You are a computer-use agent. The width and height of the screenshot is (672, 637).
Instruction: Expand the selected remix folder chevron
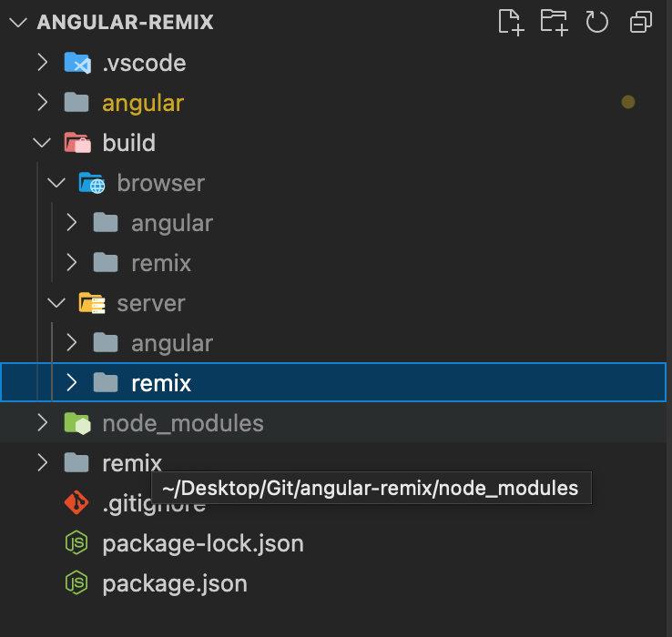(72, 382)
